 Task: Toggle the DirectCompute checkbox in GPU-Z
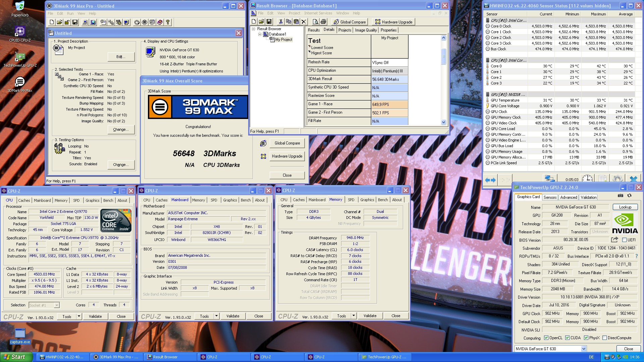point(604,338)
